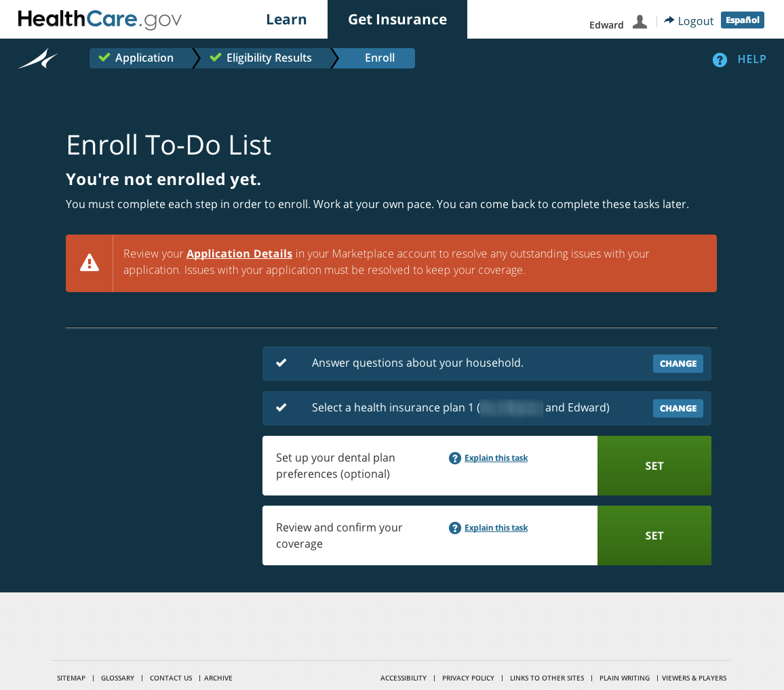Click the blue help question mark icon
784x690 pixels.
tap(720, 60)
